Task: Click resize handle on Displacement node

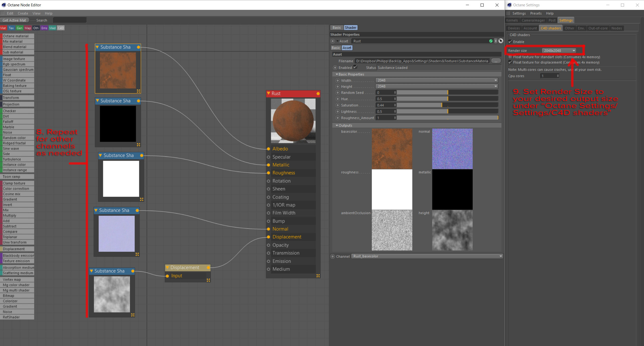Action: tap(208, 280)
